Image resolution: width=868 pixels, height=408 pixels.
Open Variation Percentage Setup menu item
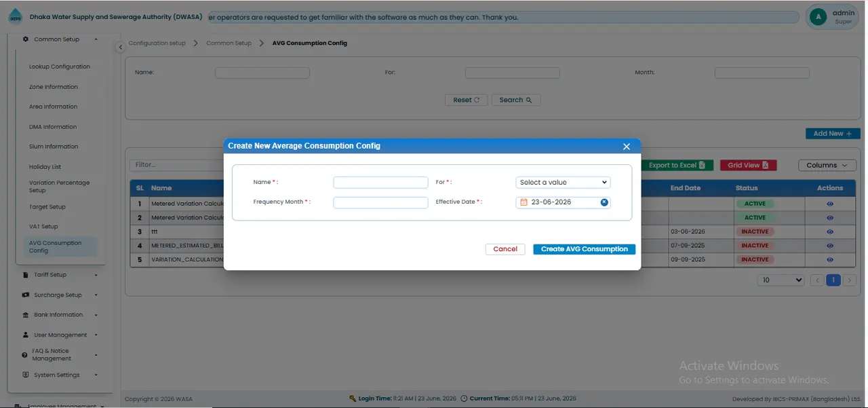[x=59, y=187]
